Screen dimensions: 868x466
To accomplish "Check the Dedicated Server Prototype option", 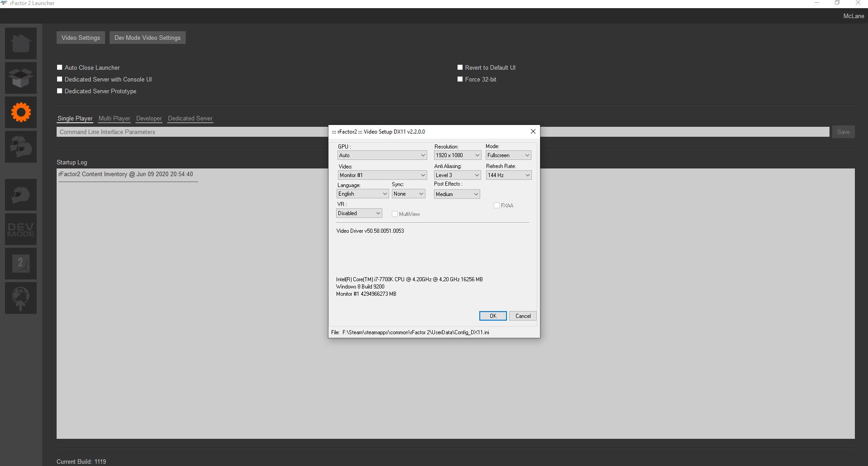I will 59,91.
